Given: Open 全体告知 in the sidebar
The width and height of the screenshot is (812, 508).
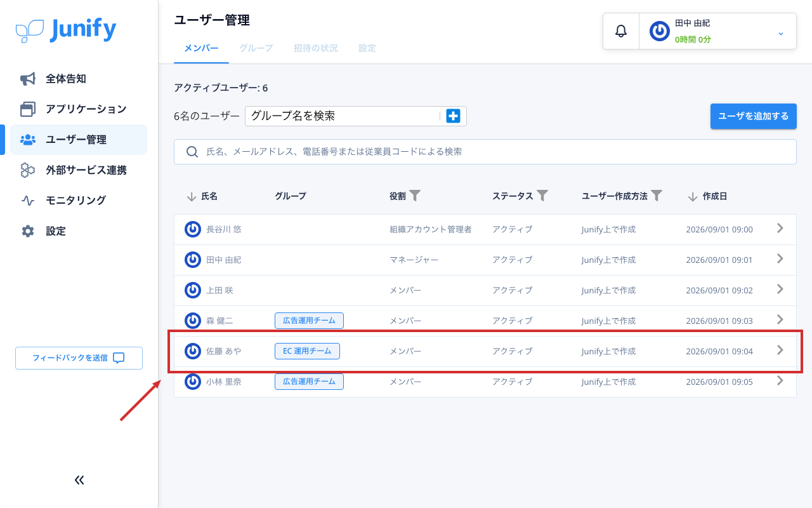Looking at the screenshot, I should point(79,79).
